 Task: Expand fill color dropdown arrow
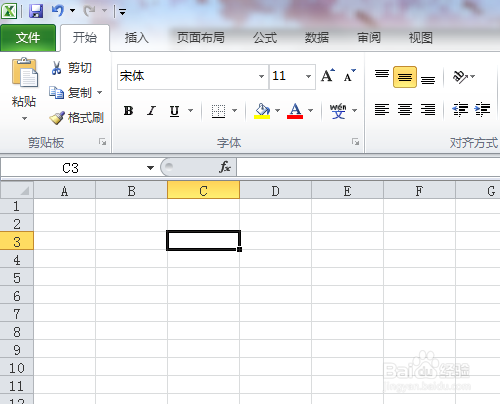[277, 110]
